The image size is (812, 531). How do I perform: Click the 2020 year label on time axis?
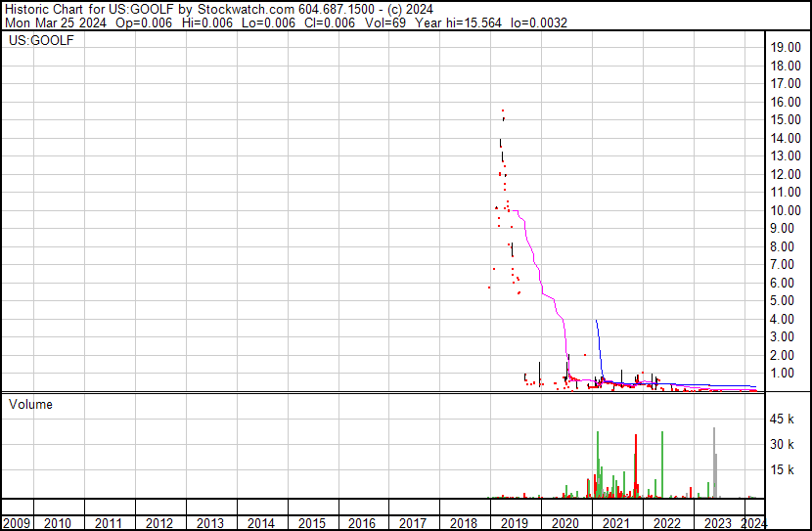tap(565, 523)
